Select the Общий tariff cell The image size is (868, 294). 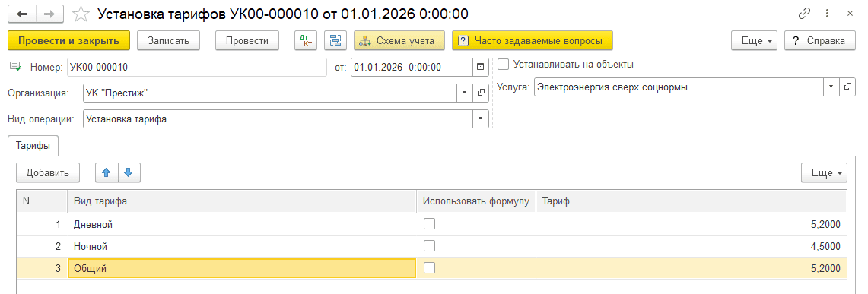click(x=242, y=269)
